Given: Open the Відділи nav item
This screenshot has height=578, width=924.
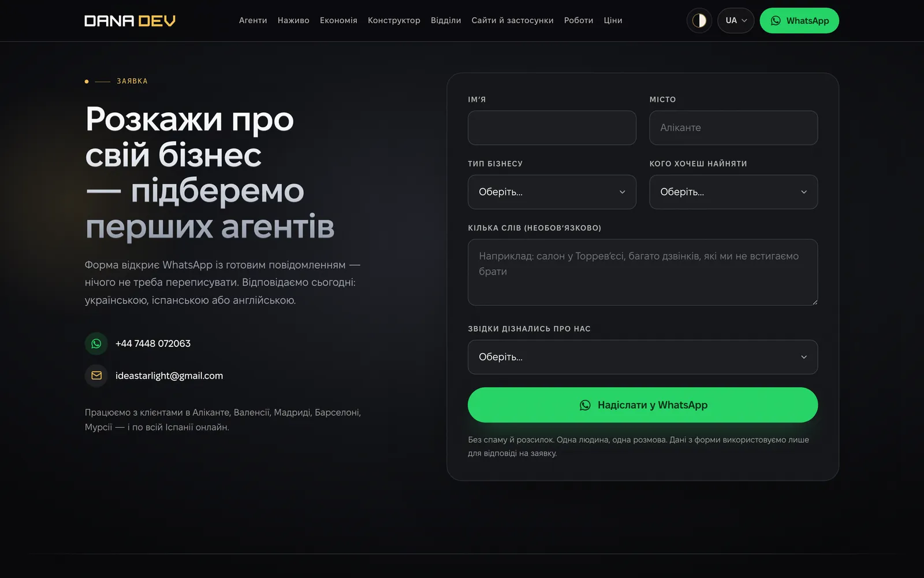Looking at the screenshot, I should (446, 20).
